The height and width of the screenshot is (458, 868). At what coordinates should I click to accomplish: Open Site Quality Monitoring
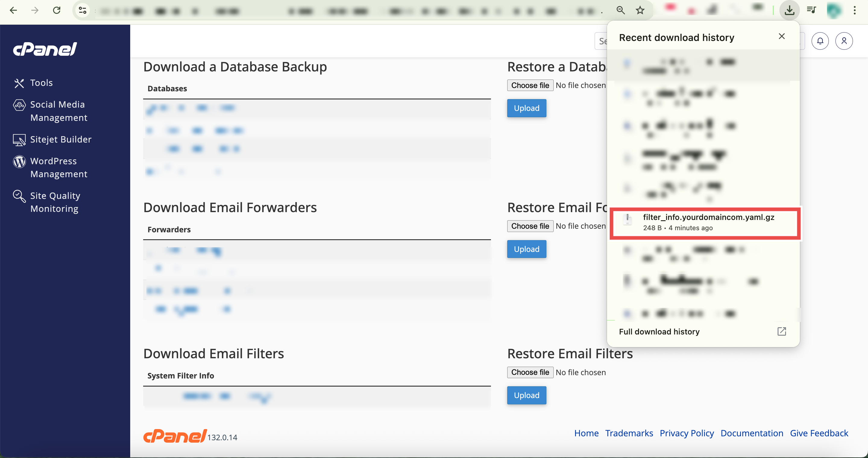pyautogui.click(x=55, y=202)
